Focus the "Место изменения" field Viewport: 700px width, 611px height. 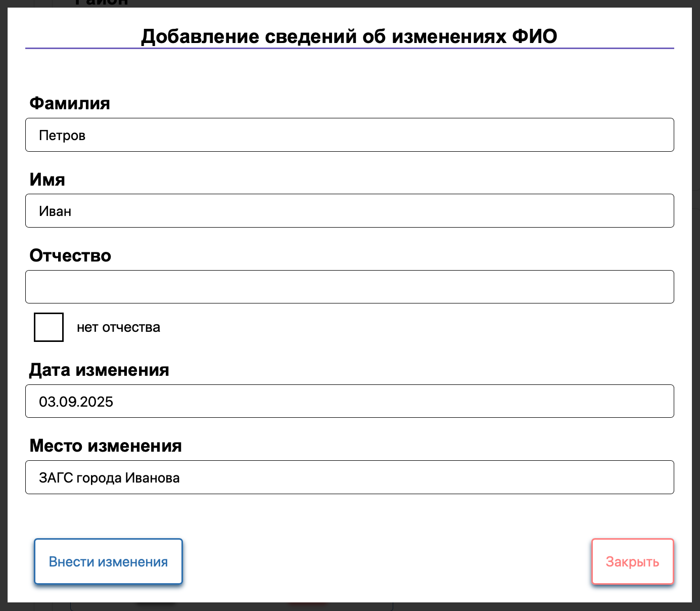pos(350,477)
